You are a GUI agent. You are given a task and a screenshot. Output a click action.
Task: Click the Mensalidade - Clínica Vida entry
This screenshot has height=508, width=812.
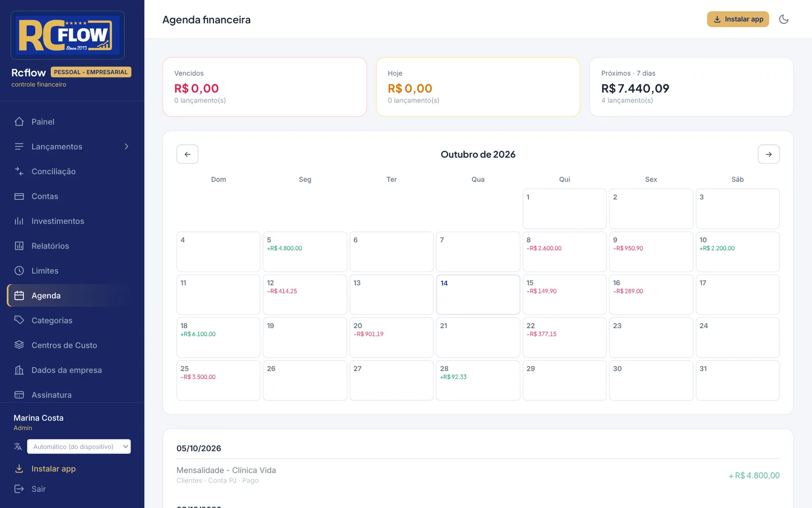(x=478, y=475)
